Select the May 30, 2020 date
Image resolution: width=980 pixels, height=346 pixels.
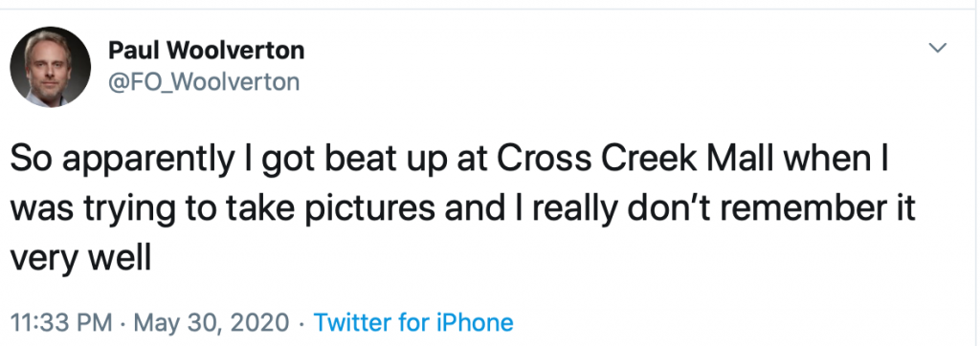point(212,323)
